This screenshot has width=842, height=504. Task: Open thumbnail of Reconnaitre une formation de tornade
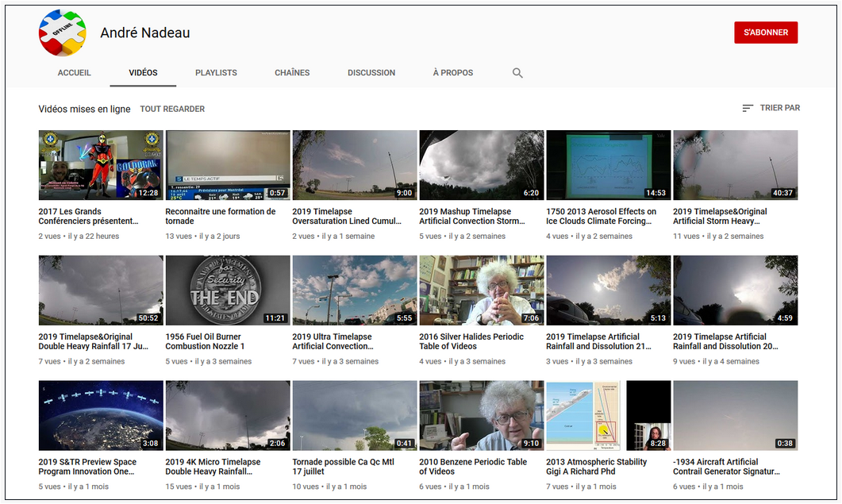point(228,165)
